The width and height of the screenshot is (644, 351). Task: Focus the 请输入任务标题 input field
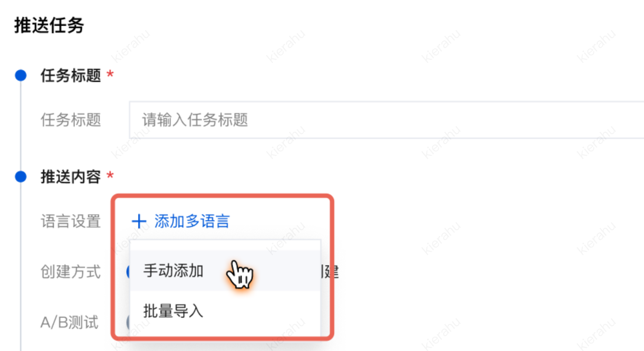coord(387,120)
